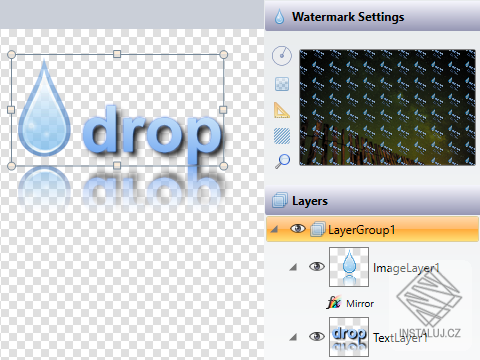The height and width of the screenshot is (360, 480).
Task: Click the ImageLayer1 water drop thumbnail
Action: pos(349,267)
